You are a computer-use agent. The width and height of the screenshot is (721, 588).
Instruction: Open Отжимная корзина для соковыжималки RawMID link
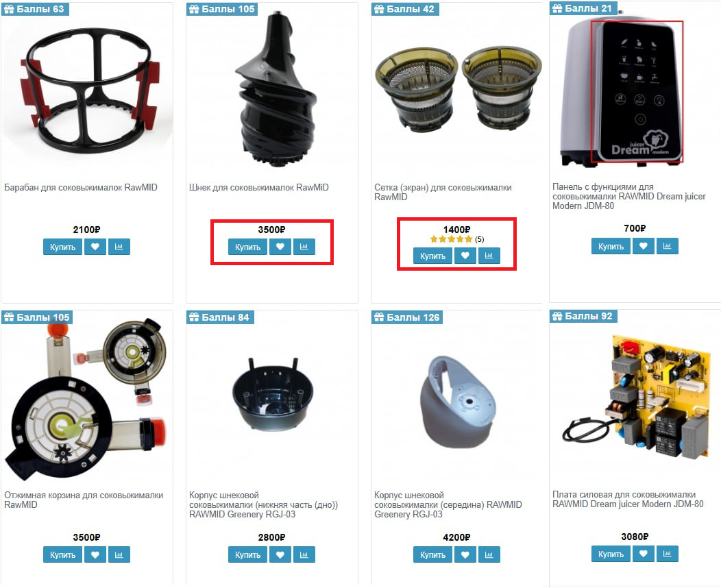pos(84,500)
